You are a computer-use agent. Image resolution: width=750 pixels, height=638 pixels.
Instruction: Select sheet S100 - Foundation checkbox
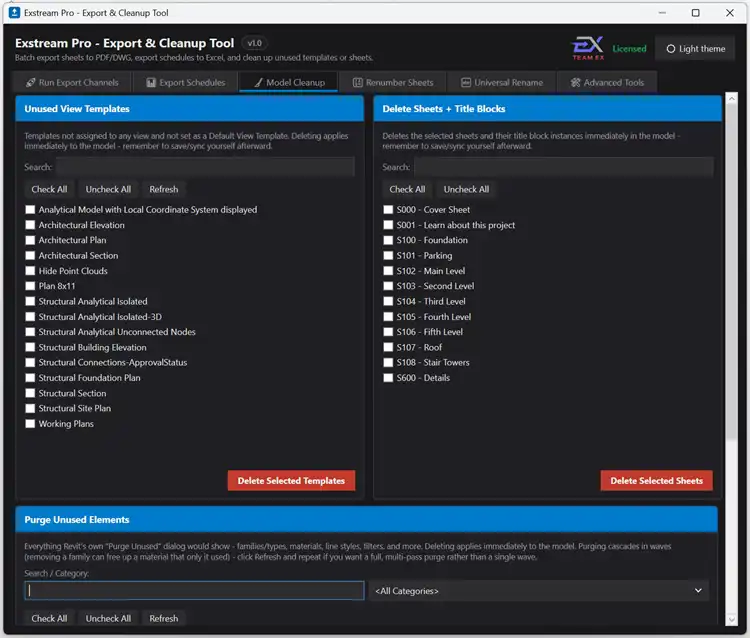click(x=388, y=240)
